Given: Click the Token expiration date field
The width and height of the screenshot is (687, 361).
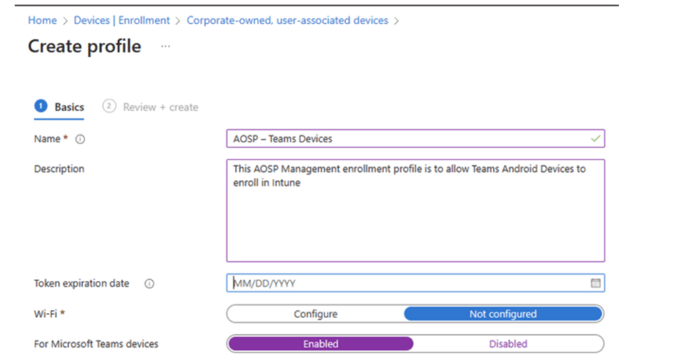Looking at the screenshot, I should [415, 283].
